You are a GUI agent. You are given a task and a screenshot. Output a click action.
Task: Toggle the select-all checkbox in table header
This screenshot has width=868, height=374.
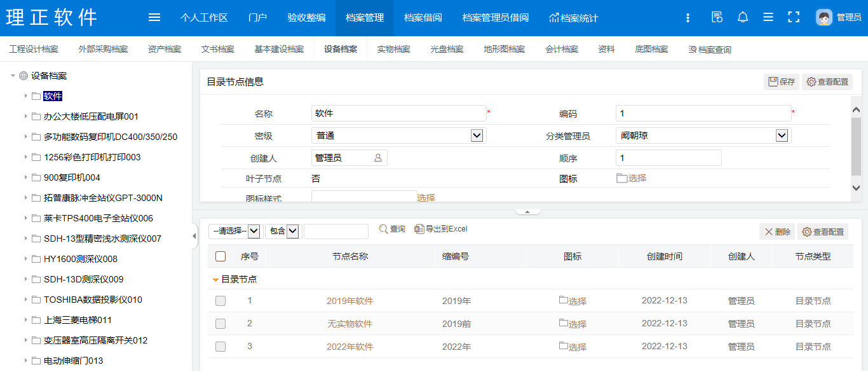click(x=220, y=256)
